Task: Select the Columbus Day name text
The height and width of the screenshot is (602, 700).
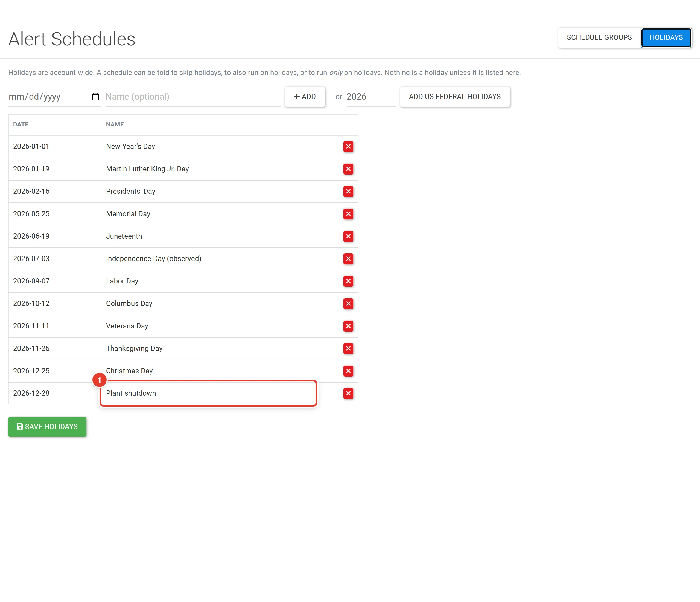Action: coord(129,303)
